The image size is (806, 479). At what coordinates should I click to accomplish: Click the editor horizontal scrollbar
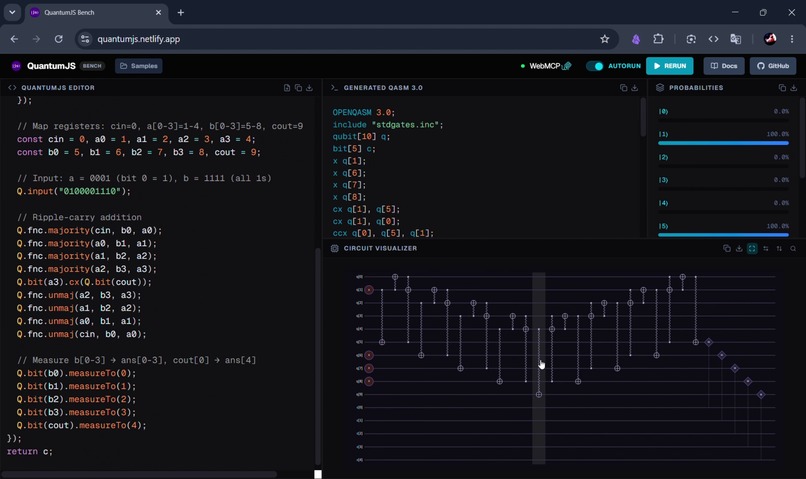139,474
